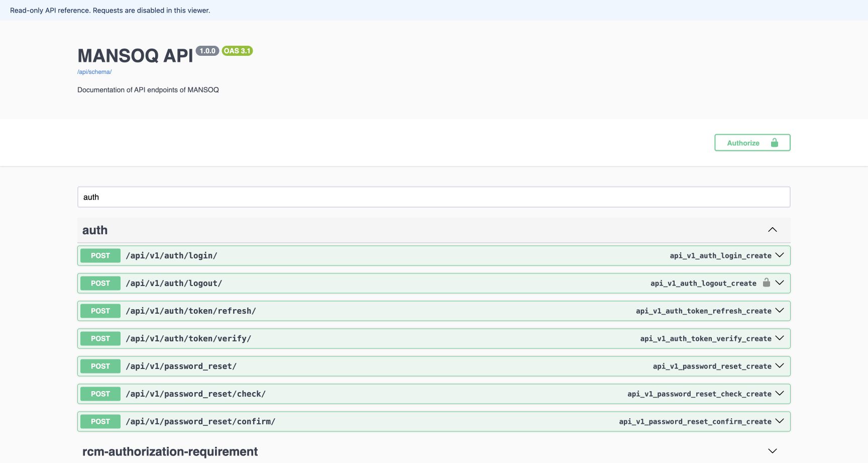The width and height of the screenshot is (868, 463).
Task: Click POST badge for /api/v1/auth/login/
Action: [x=100, y=255]
